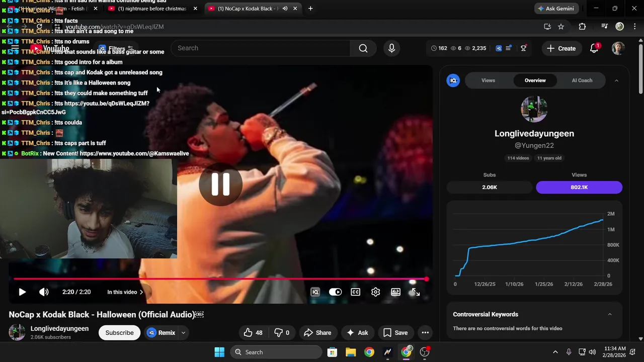
Task: Open notifications bell
Action: point(594,48)
